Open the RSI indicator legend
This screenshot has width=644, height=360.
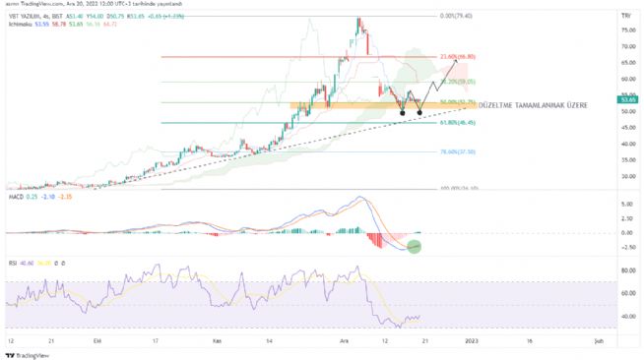pyautogui.click(x=13, y=264)
